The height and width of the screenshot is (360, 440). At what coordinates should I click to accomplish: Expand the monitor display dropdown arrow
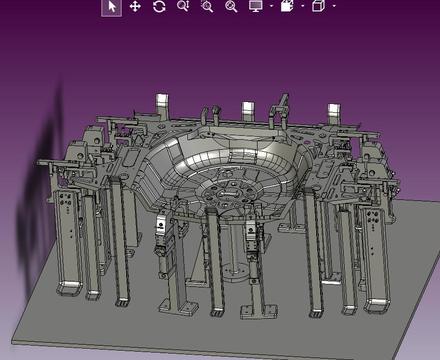point(272,6)
